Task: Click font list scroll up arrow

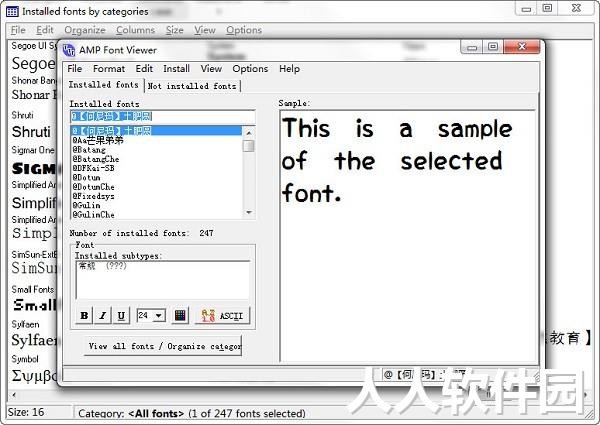Action: click(x=249, y=132)
